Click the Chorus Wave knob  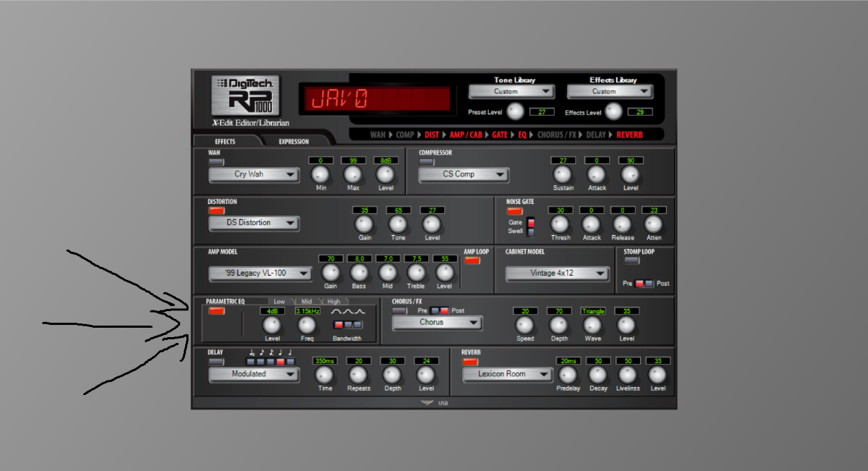[x=593, y=325]
